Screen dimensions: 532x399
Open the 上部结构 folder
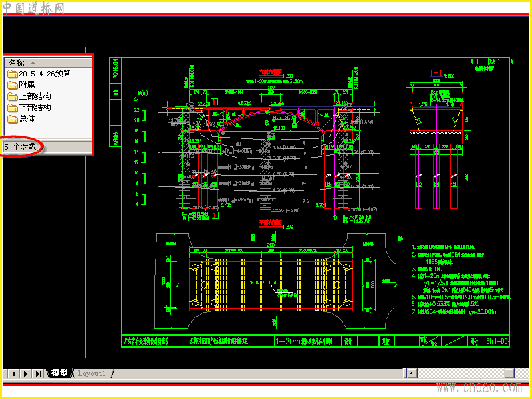pyautogui.click(x=29, y=96)
